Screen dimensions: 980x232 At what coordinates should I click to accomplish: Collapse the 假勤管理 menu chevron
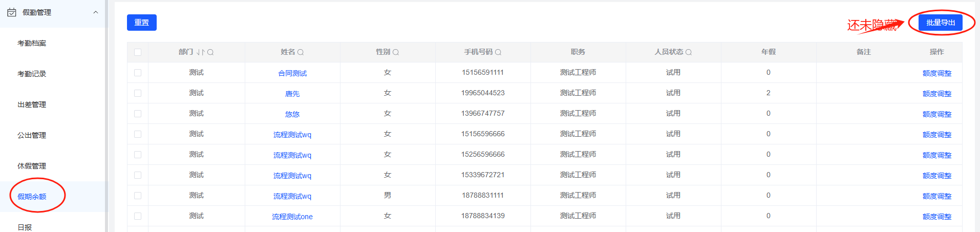(x=96, y=12)
